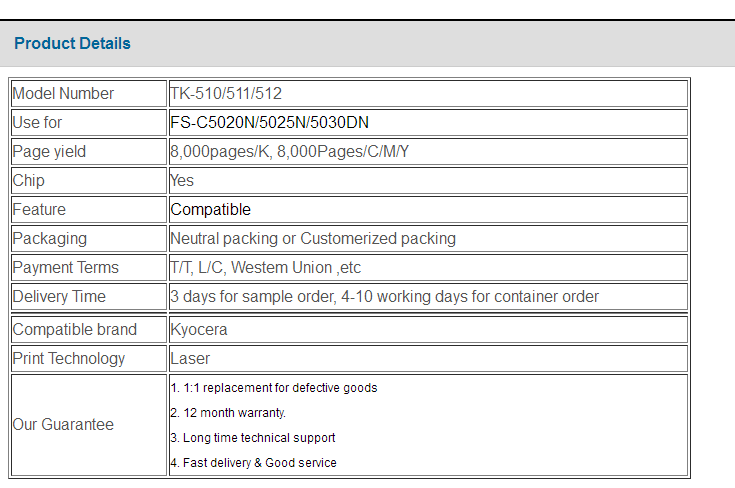Select the Long time technical support line
This screenshot has width=735, height=488.
(x=253, y=438)
